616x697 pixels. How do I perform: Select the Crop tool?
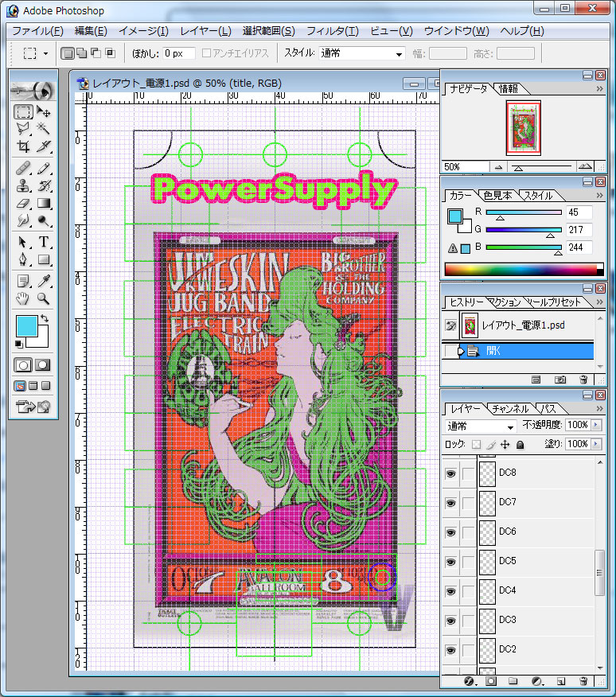point(23,146)
